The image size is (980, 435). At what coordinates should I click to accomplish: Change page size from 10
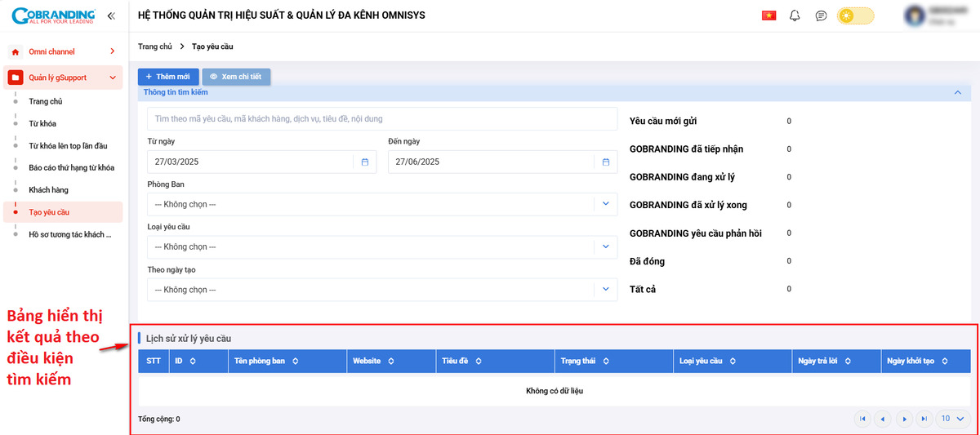[952, 419]
